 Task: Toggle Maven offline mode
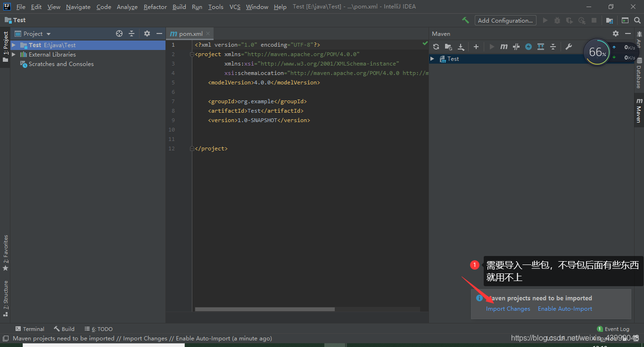[x=516, y=47]
